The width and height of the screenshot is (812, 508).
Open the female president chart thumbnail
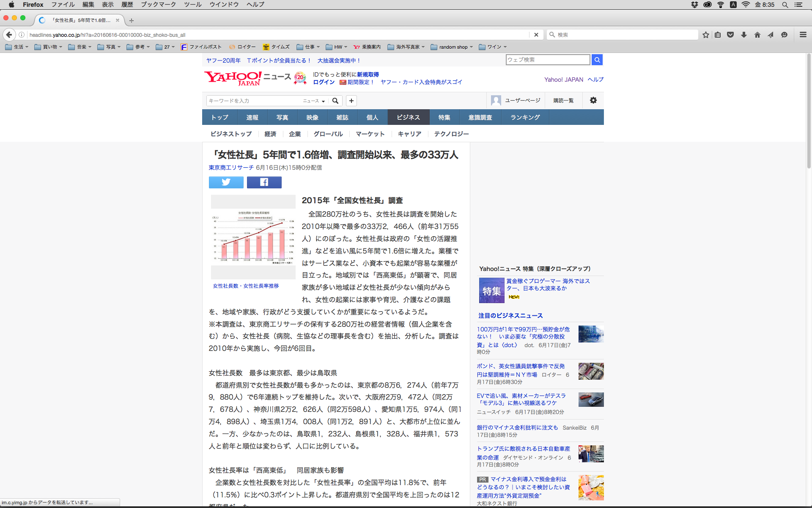click(253, 237)
